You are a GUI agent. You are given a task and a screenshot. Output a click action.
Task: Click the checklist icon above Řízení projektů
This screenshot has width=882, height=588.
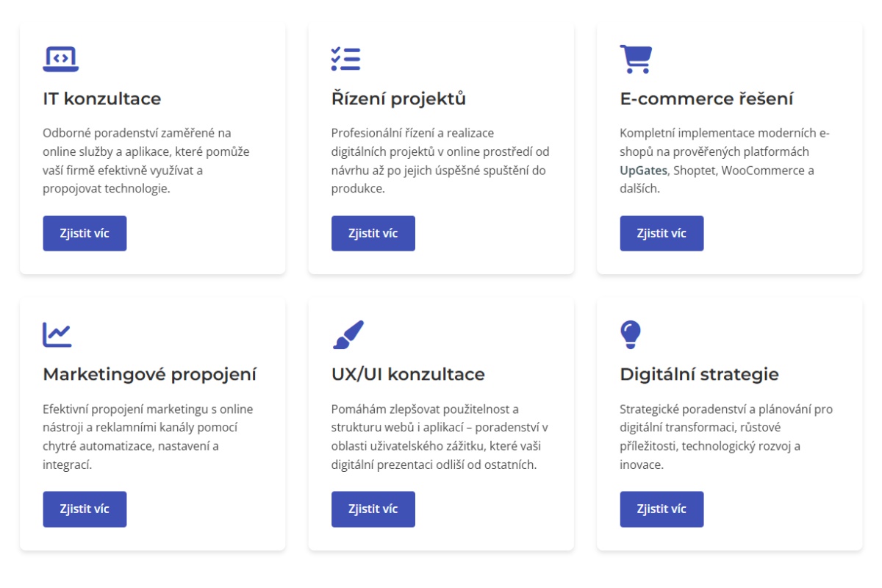[x=345, y=59]
